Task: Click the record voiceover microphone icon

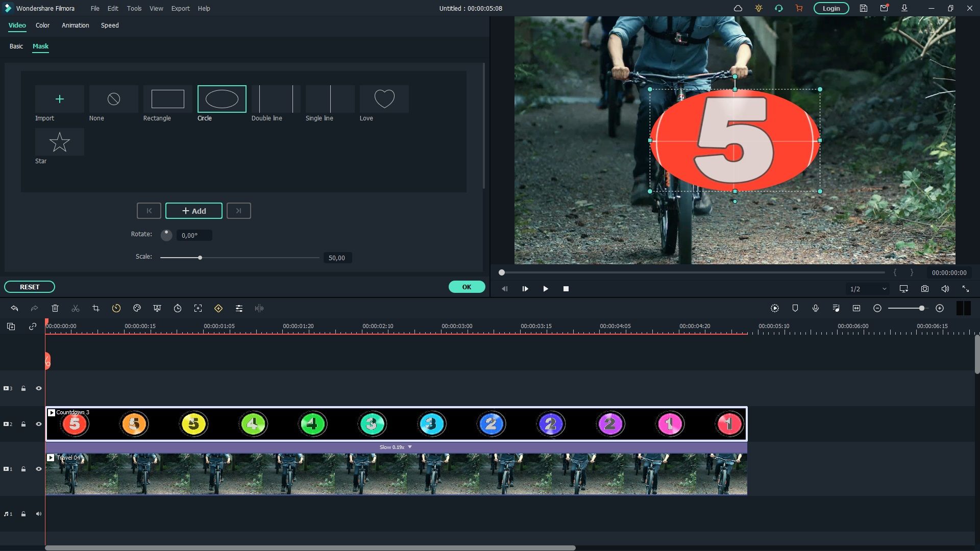Action: coord(815,308)
